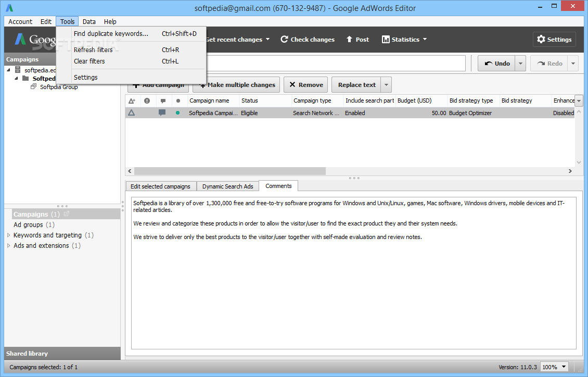Sort by the comment bubble column icon

[163, 100]
